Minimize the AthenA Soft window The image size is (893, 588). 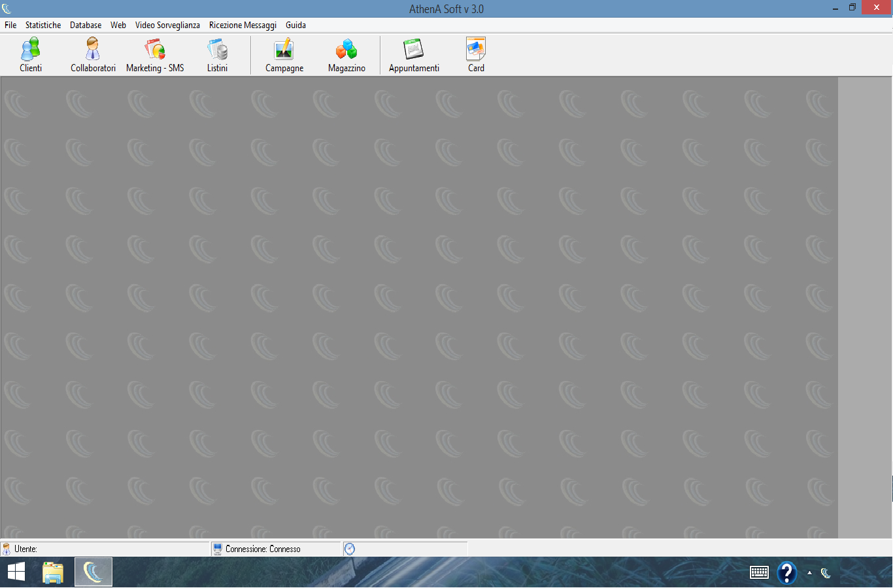click(835, 8)
